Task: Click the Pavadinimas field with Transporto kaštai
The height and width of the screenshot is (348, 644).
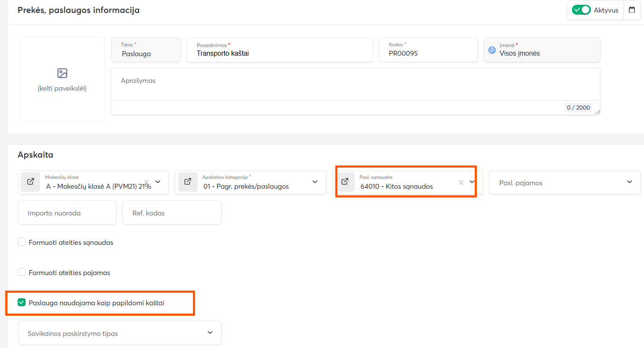Action: (x=280, y=50)
